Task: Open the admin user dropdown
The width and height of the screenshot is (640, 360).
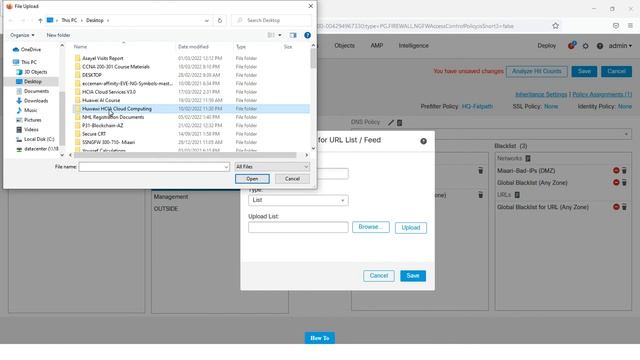Action: 620,46
